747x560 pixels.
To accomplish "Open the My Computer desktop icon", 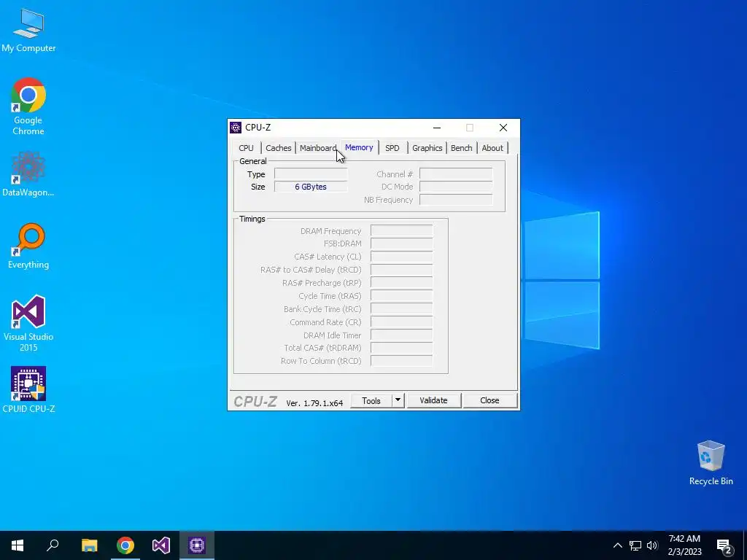I will coord(28,31).
